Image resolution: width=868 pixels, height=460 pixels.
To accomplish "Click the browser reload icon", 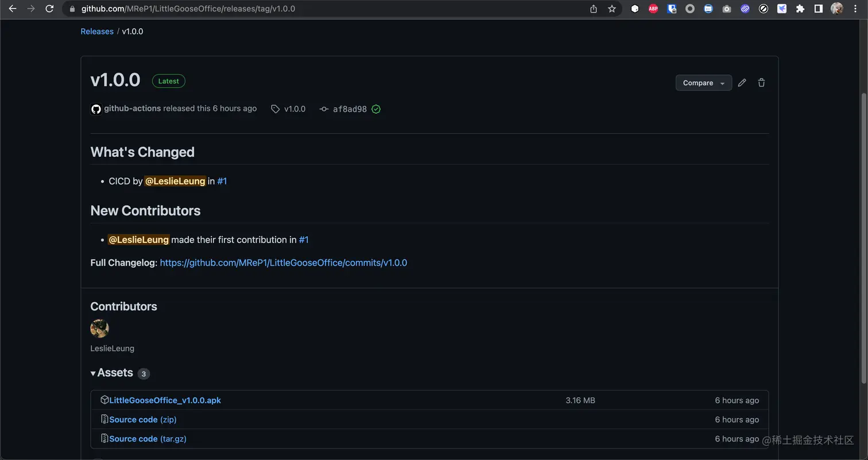I will (x=49, y=9).
